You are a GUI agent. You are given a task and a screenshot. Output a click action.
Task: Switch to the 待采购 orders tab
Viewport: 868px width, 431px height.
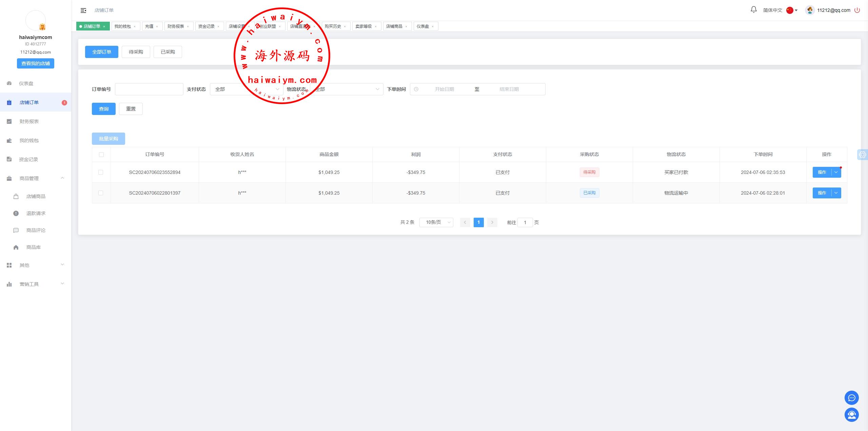tap(136, 52)
